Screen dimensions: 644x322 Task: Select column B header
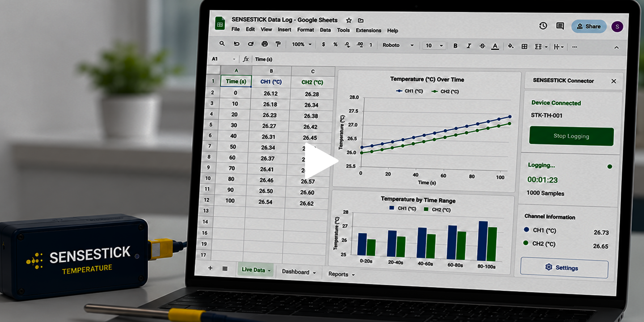[x=271, y=71]
